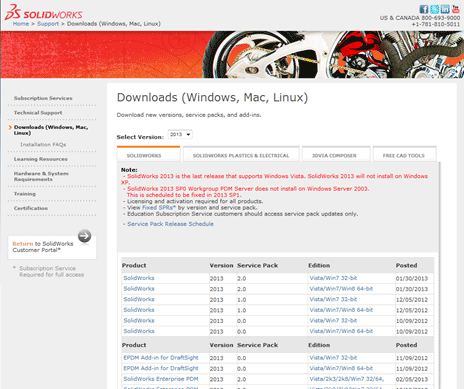Image resolution: width=464 pixels, height=389 pixels.
Task: Open Vista/Win7/Win8 64-bit edition posted 11/09/2012
Action: [x=341, y=368]
